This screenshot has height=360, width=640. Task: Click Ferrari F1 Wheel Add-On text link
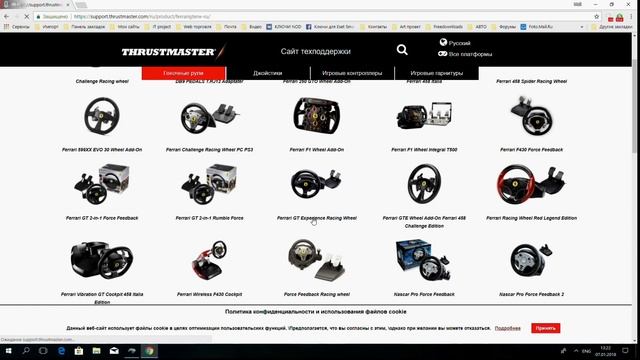click(317, 150)
